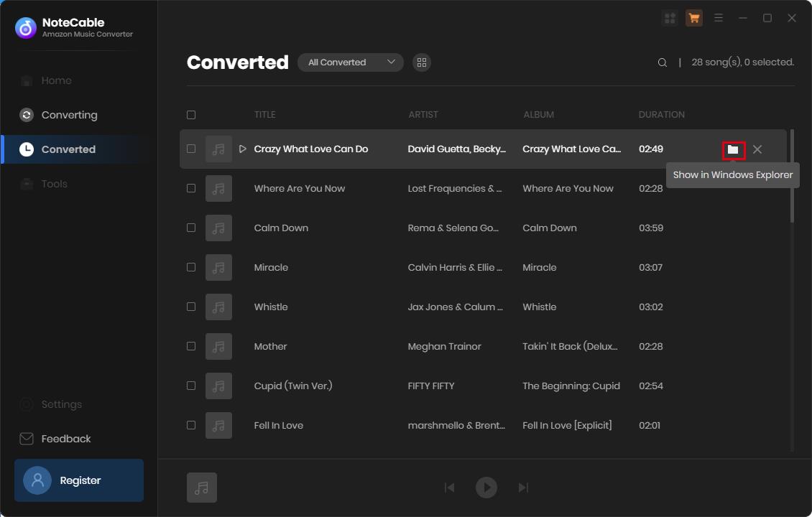Viewport: 812px width, 517px height.
Task: Click the ALBUM column header
Action: coord(538,115)
